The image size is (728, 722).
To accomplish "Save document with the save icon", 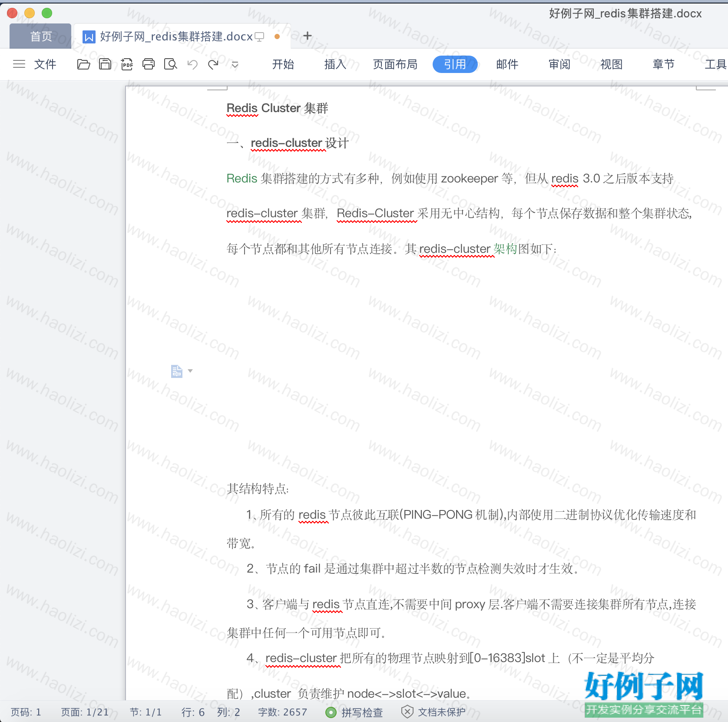I will click(105, 64).
